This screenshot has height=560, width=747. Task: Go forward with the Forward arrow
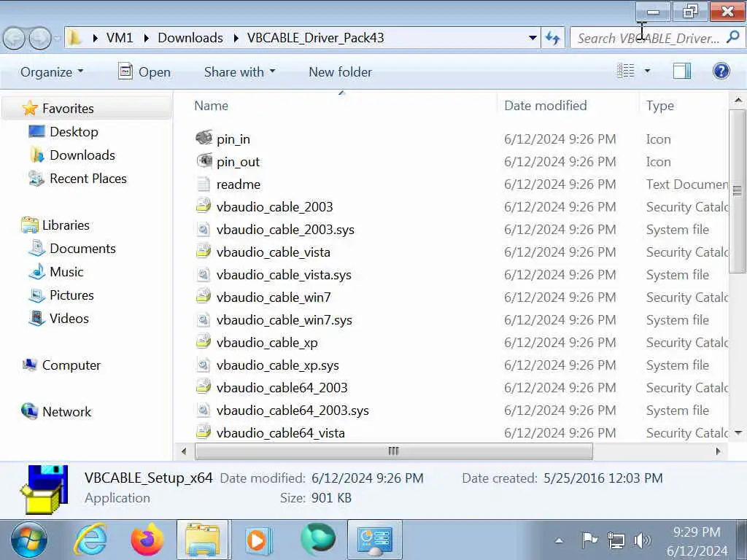(40, 38)
